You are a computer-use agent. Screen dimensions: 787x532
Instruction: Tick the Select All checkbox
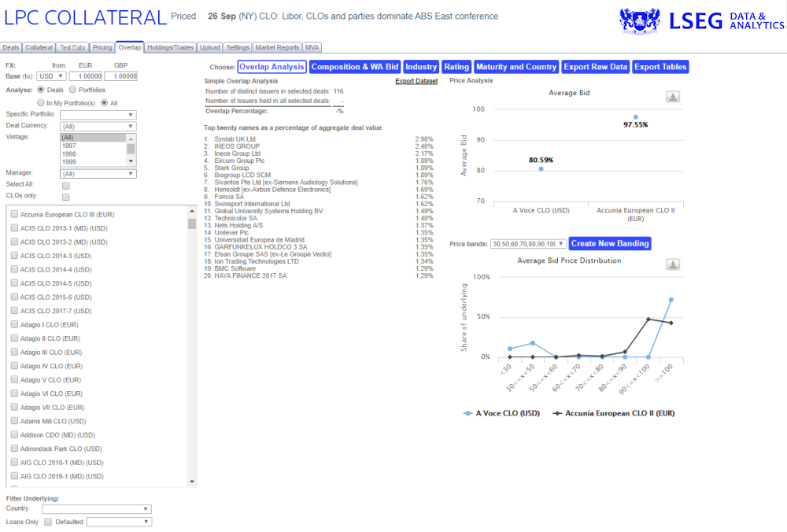tap(66, 185)
